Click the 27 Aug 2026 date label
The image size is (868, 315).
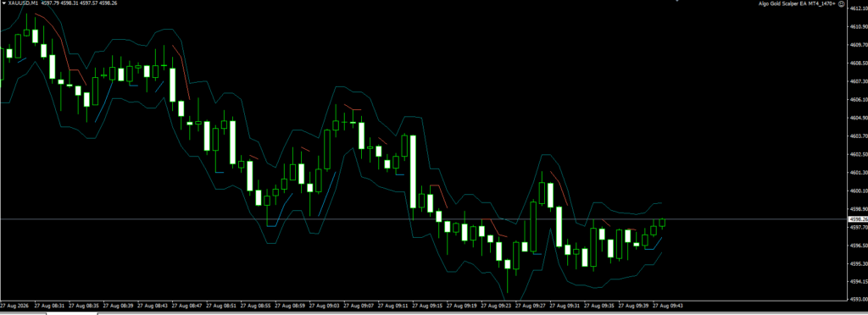point(15,305)
